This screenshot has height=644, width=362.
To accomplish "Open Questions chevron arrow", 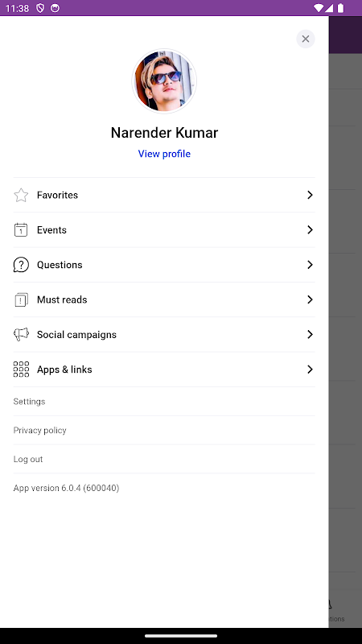I will click(x=310, y=265).
